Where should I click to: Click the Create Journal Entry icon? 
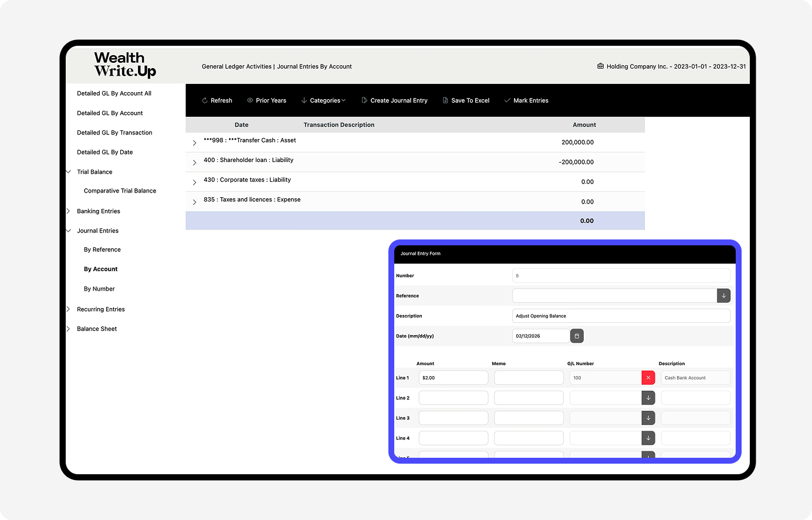[364, 100]
